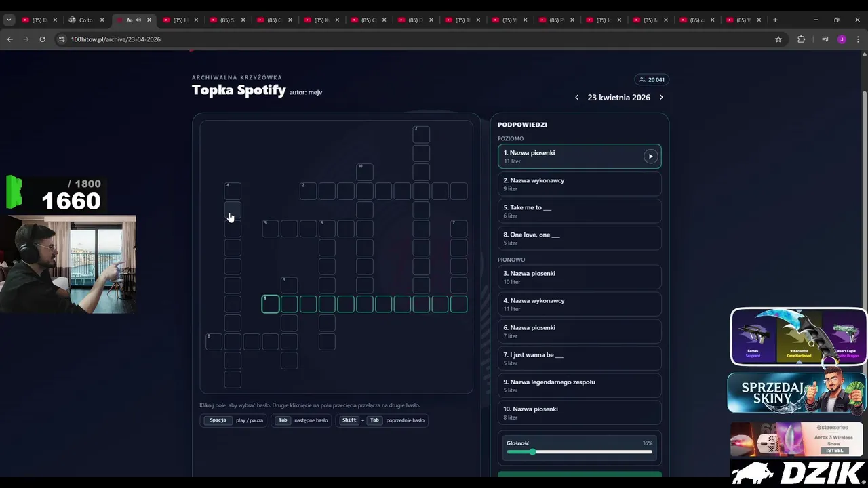Click crossword cell numbered 10
Viewport: 868px width, 488px height.
click(x=364, y=171)
